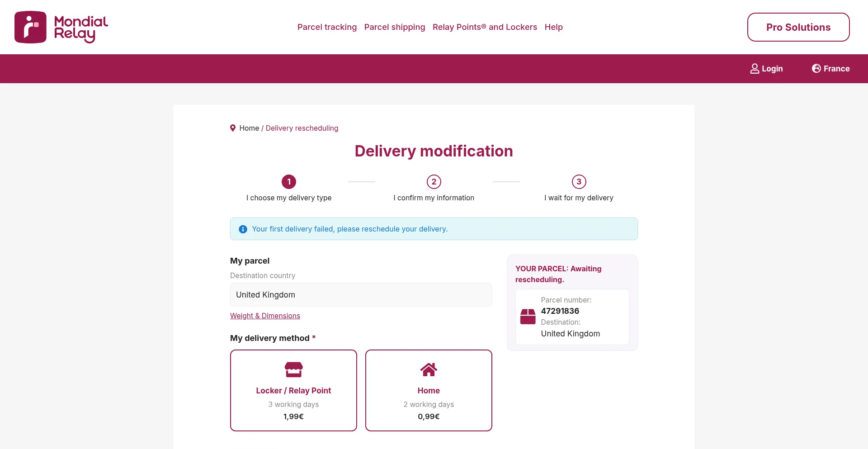Click the globe icon next to France
868x449 pixels.
pyautogui.click(x=816, y=68)
